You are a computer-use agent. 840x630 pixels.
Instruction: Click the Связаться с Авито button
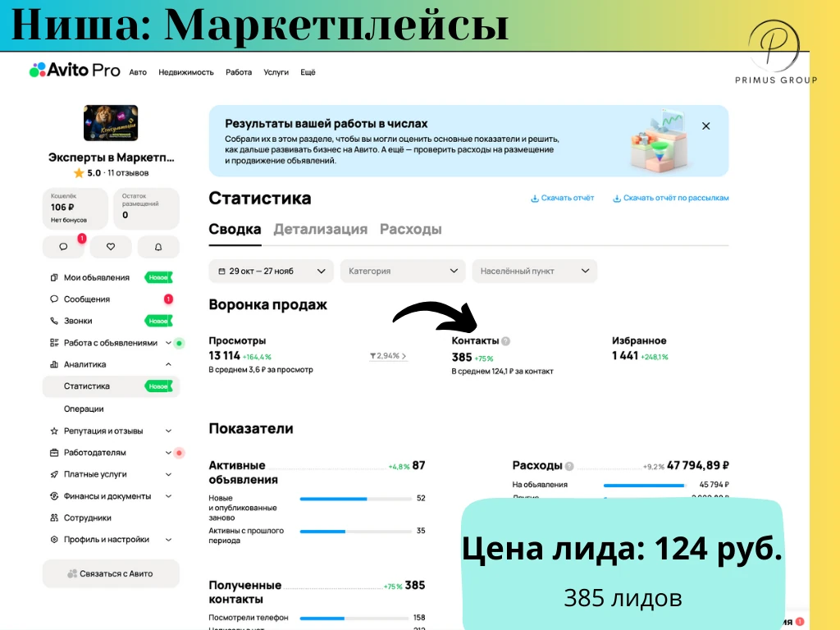pyautogui.click(x=111, y=573)
